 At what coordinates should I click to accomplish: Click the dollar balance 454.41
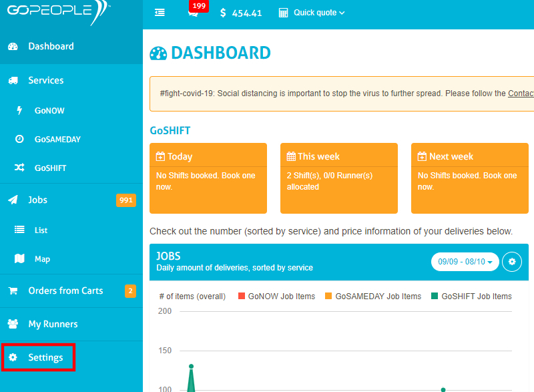(x=241, y=13)
